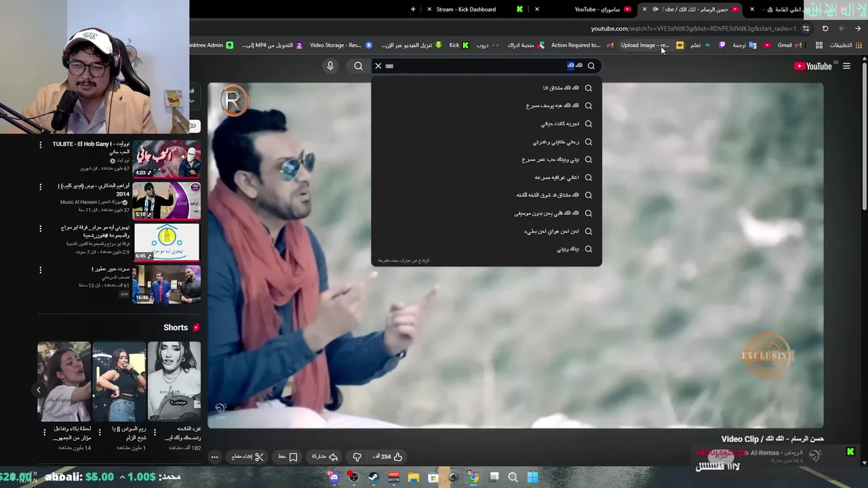Image resolution: width=868 pixels, height=488 pixels.
Task: Click the page vertical scrollbar
Action: 864,136
